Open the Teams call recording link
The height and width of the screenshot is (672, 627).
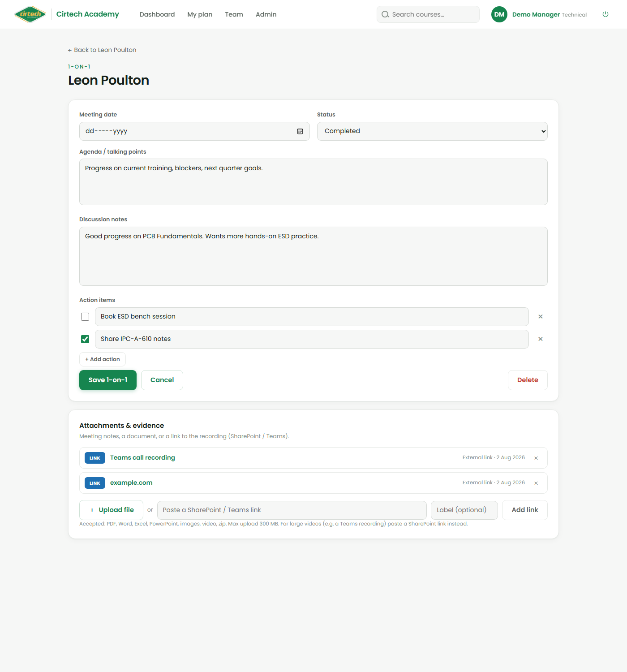coord(142,457)
